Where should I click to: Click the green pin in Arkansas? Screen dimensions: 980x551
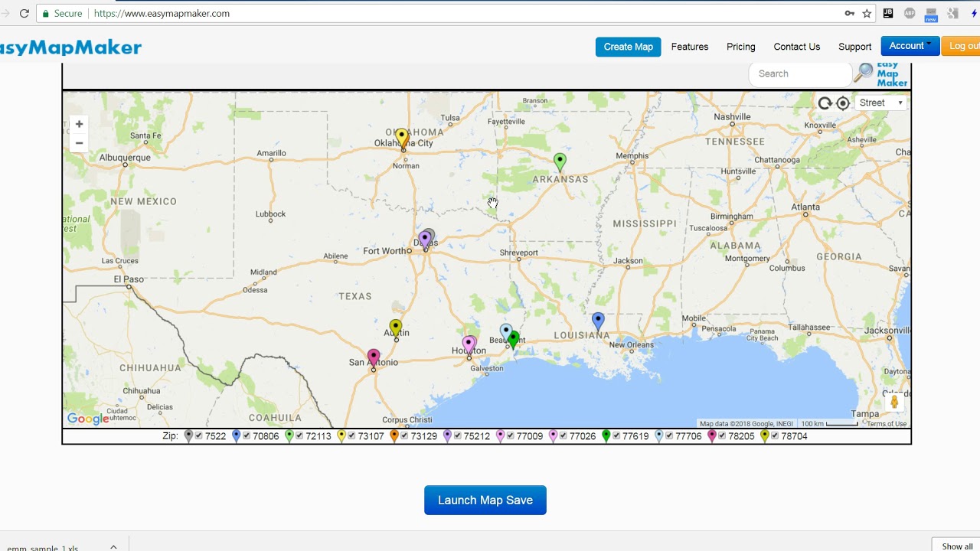click(x=560, y=161)
